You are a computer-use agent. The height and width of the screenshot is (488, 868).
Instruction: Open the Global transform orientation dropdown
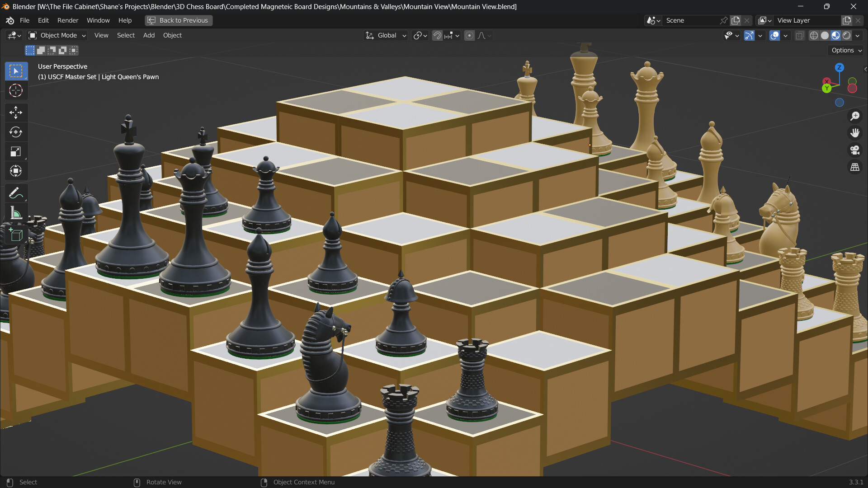(387, 35)
